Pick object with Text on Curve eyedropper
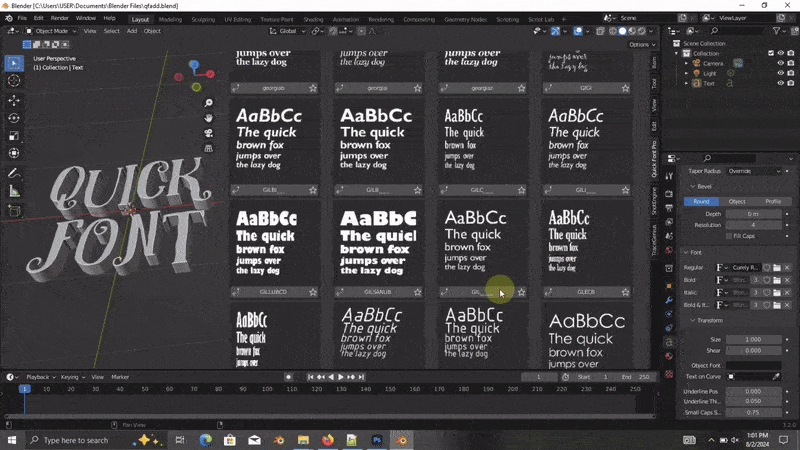800x450 pixels. tap(776, 377)
